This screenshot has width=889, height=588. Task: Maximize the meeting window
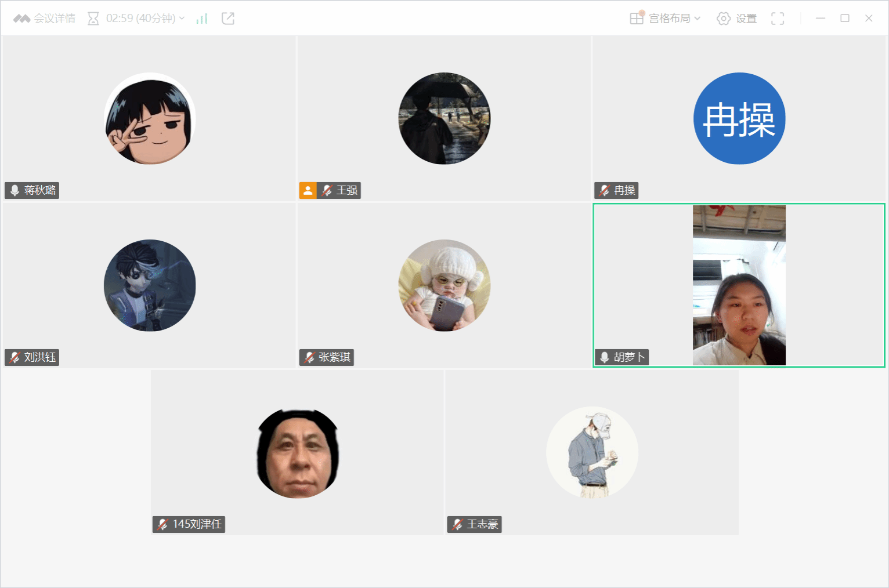click(845, 19)
